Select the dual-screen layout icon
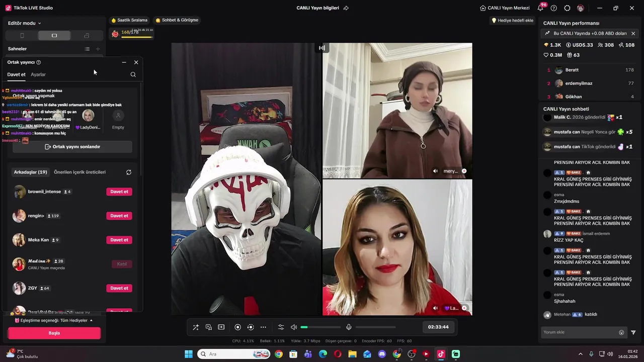This screenshot has height=362, width=644. coord(87,35)
